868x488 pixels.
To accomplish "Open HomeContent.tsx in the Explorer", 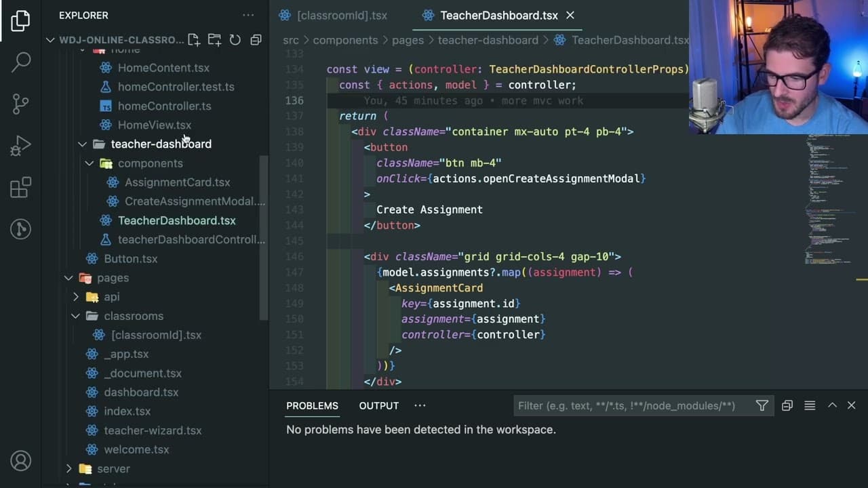I will [x=163, y=68].
